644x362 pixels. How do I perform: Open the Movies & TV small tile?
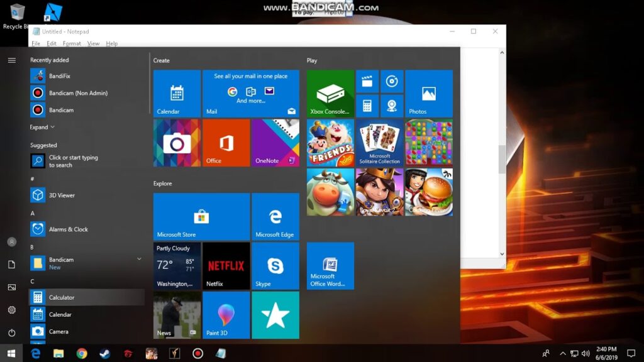367,81
